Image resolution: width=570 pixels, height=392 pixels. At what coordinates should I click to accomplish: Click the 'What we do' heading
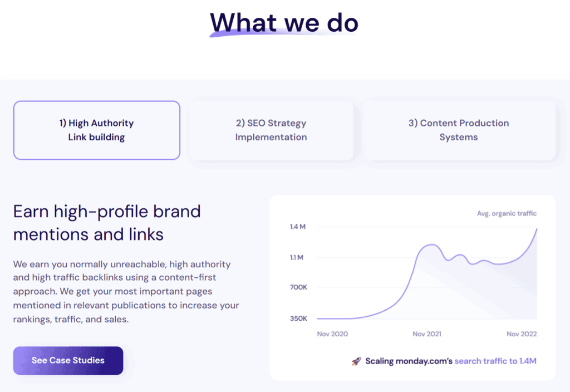coord(284,22)
